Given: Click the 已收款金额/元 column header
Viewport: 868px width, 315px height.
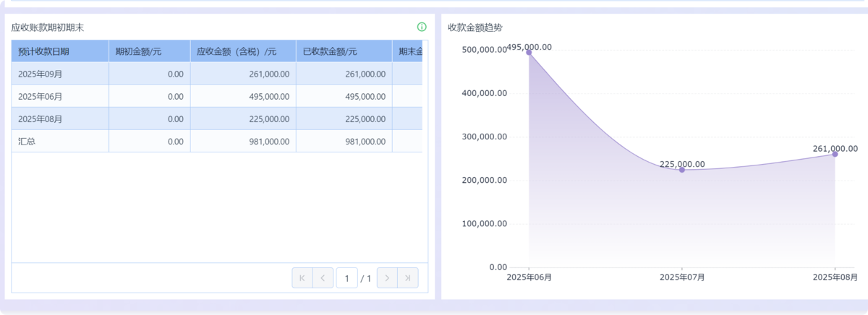Looking at the screenshot, I should tap(344, 51).
